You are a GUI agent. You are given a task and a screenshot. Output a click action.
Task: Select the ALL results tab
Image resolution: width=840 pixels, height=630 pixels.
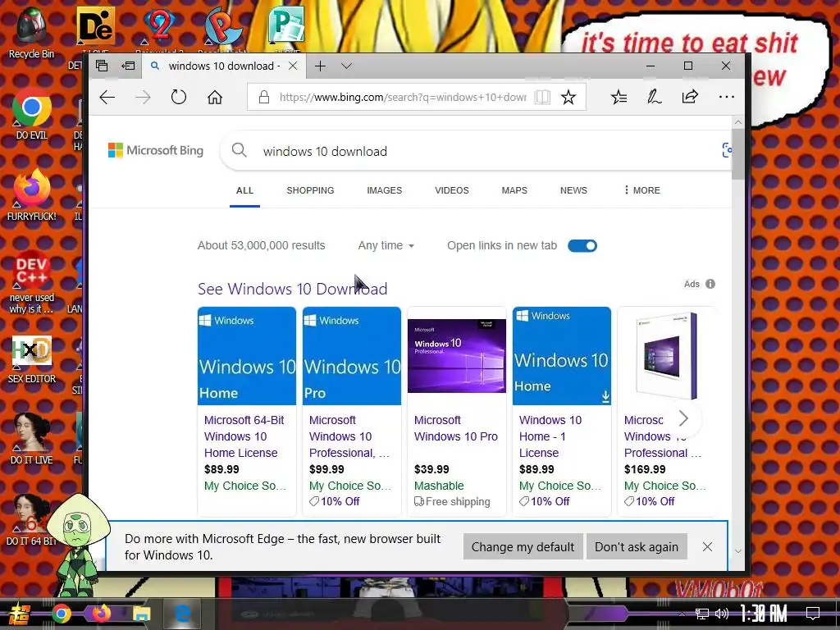coord(244,190)
